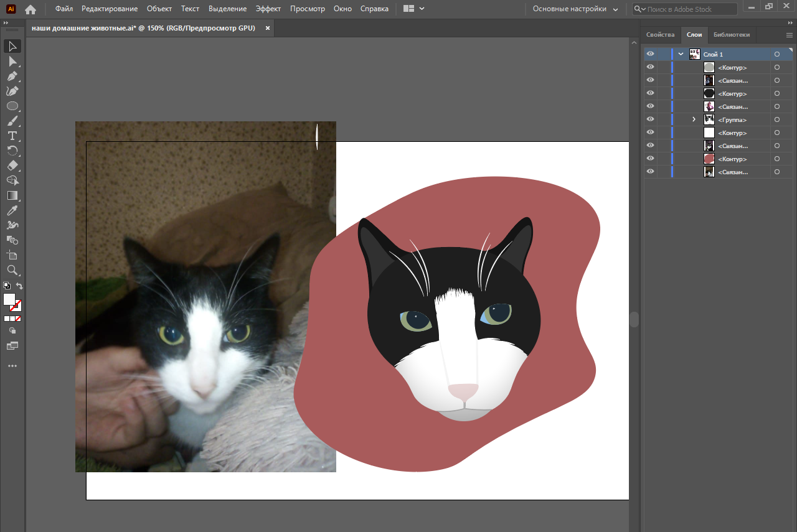
Task: Open the Эффект menu
Action: tap(268, 9)
